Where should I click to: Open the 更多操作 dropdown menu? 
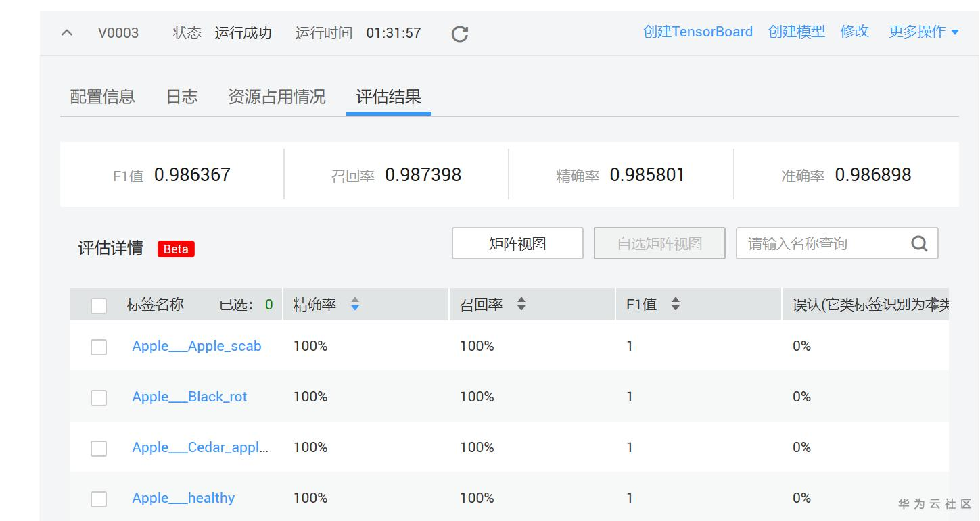(x=924, y=32)
